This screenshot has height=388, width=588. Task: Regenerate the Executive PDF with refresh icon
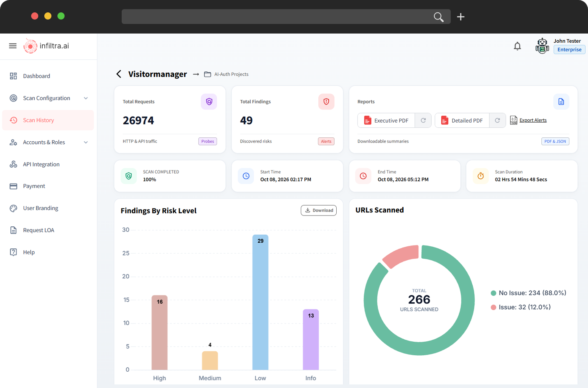coord(423,121)
